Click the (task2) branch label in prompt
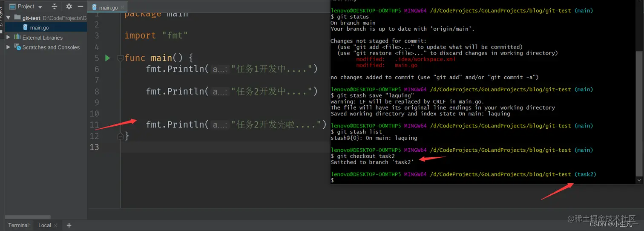 coord(585,174)
